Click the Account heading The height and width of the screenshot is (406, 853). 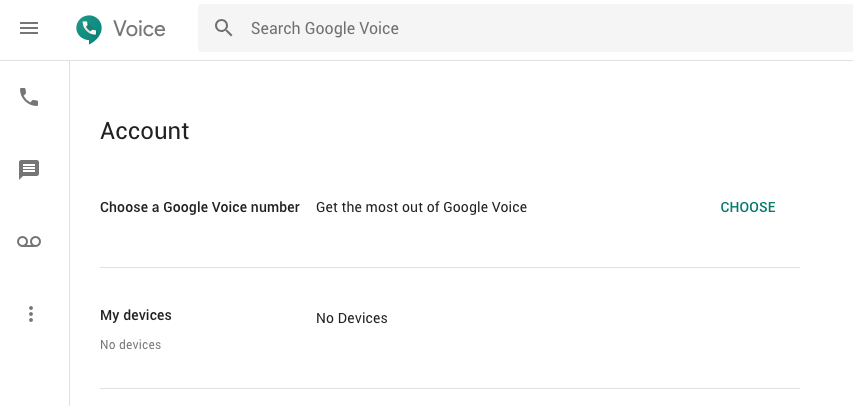point(145,131)
